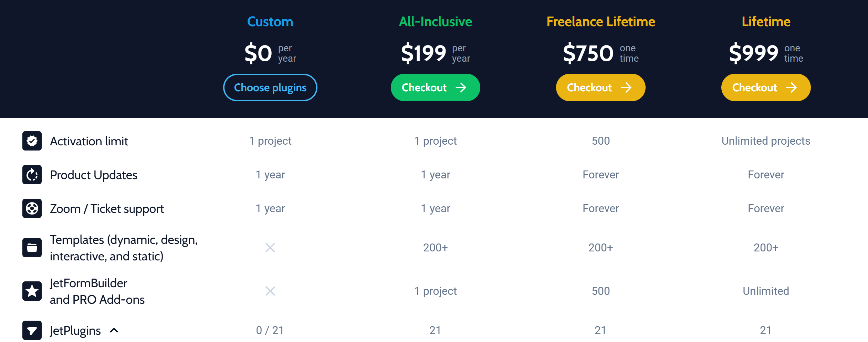Image resolution: width=868 pixels, height=342 pixels.
Task: Click the JetPlugins logo icon
Action: (32, 330)
